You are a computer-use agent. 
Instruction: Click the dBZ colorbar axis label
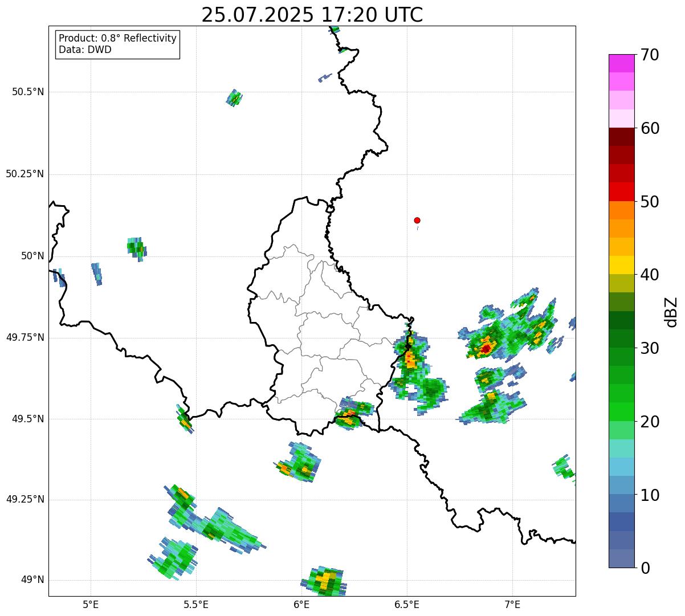(671, 312)
